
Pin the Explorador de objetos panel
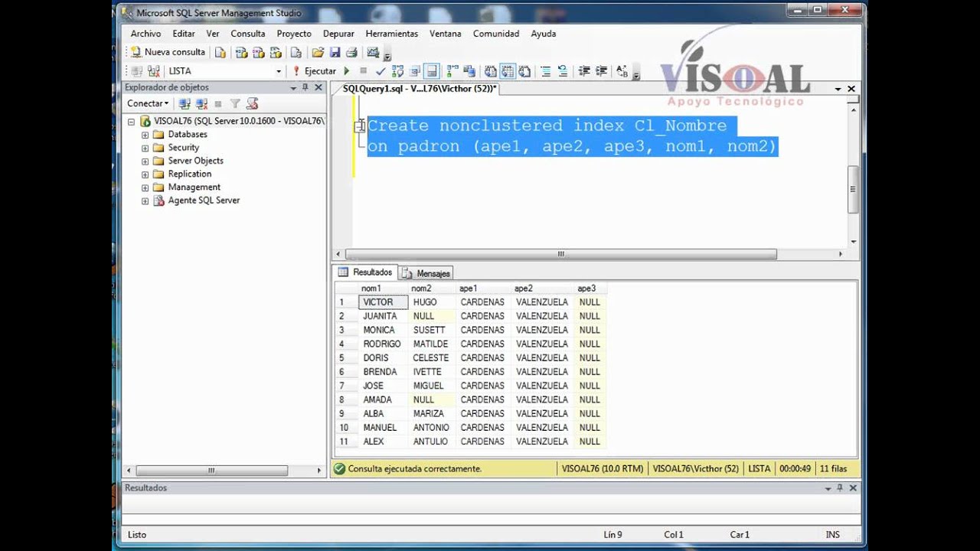(x=305, y=88)
